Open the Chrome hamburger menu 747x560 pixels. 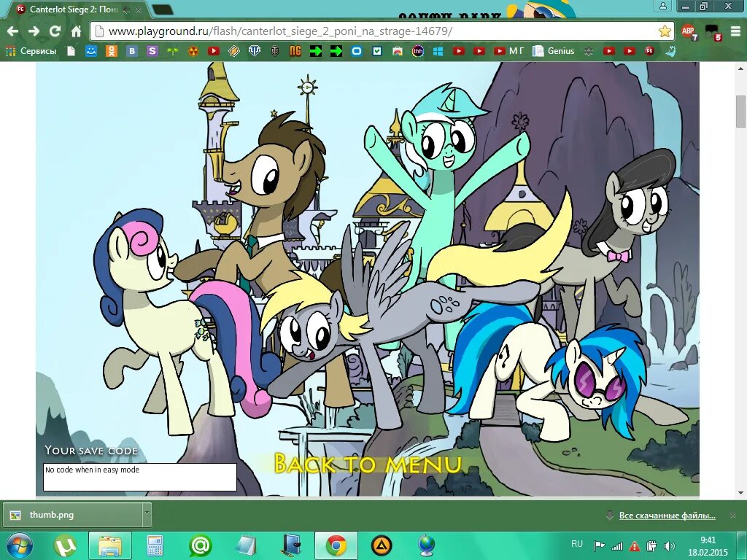[x=735, y=31]
